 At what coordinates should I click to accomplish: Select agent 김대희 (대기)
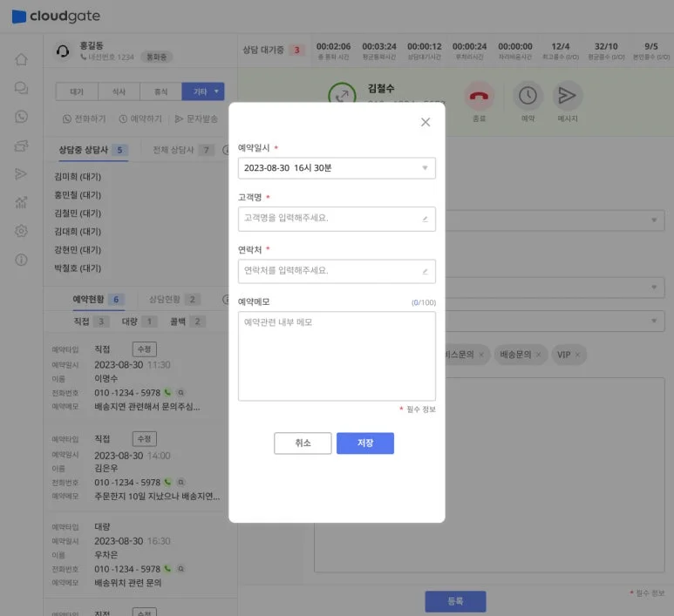point(78,232)
